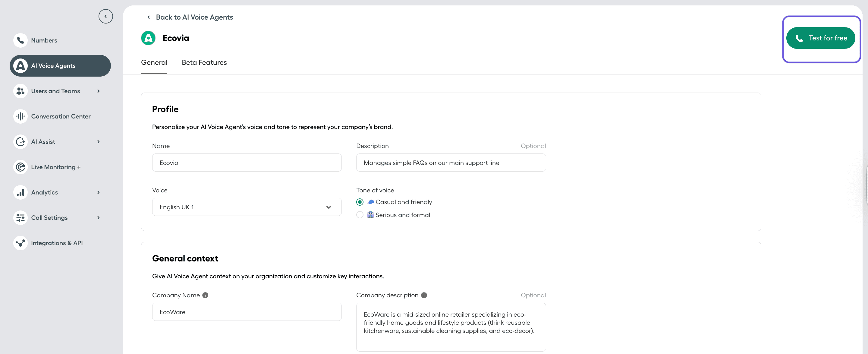Click the Users and Teams icon
This screenshot has width=868, height=354.
pyautogui.click(x=20, y=91)
